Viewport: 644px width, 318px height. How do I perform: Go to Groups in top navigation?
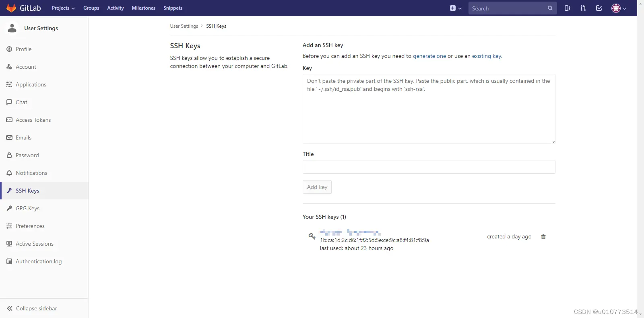pyautogui.click(x=91, y=8)
